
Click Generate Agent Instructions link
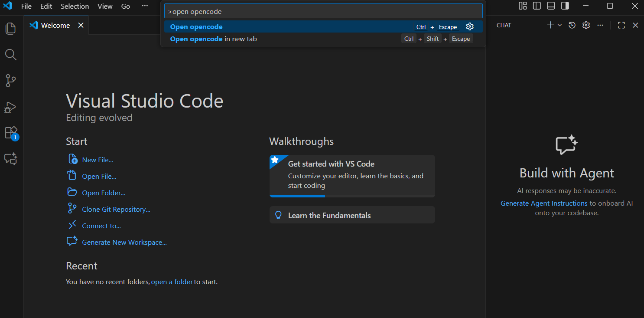coord(544,203)
